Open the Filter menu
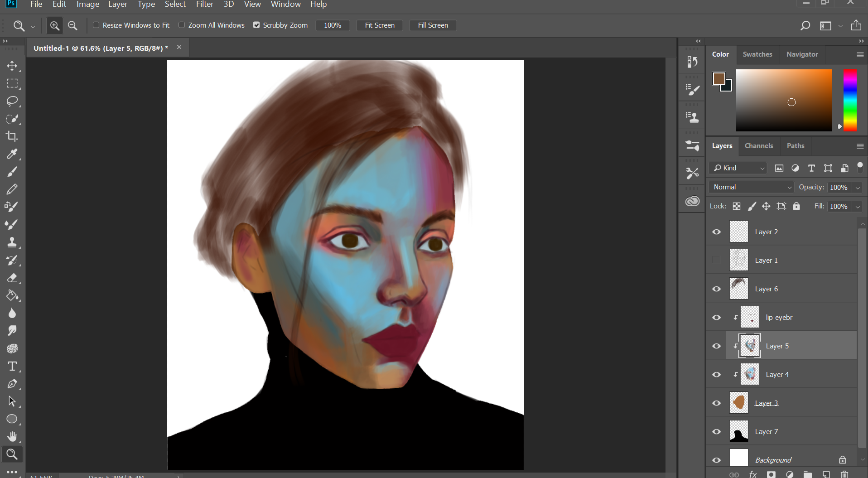 click(x=205, y=4)
